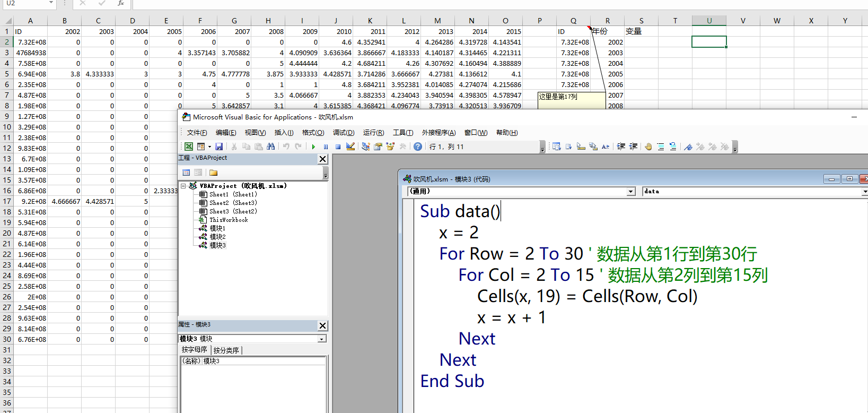Viewport: 868px width, 413px height.
Task: Open the 调试(D) menu
Action: click(x=343, y=133)
